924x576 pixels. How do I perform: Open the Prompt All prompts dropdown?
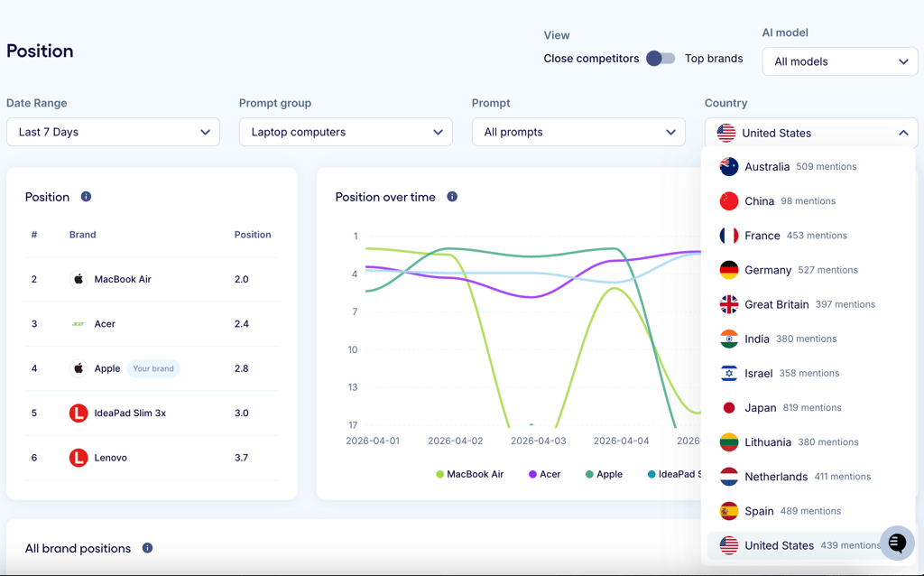(x=578, y=132)
